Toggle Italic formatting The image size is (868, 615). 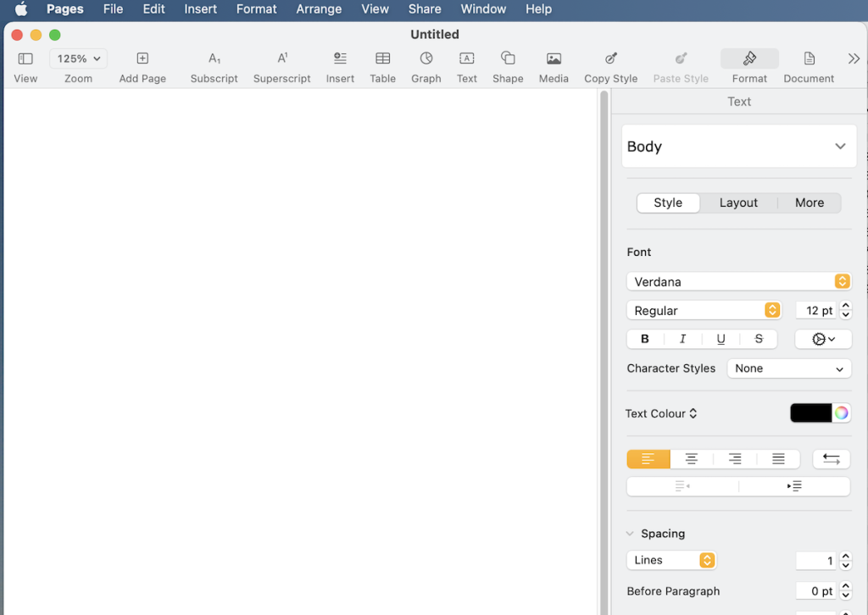tap(682, 339)
